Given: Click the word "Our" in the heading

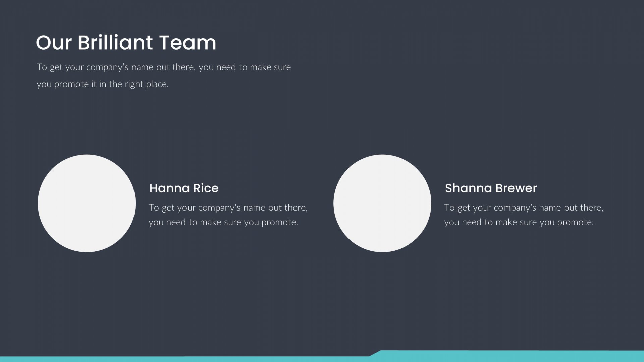Looking at the screenshot, I should [54, 43].
